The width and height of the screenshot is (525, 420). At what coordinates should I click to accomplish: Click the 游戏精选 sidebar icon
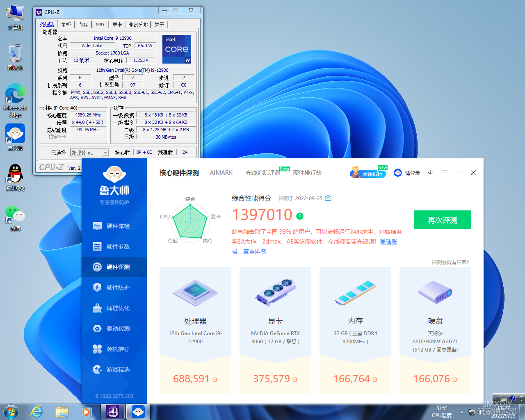point(97,370)
